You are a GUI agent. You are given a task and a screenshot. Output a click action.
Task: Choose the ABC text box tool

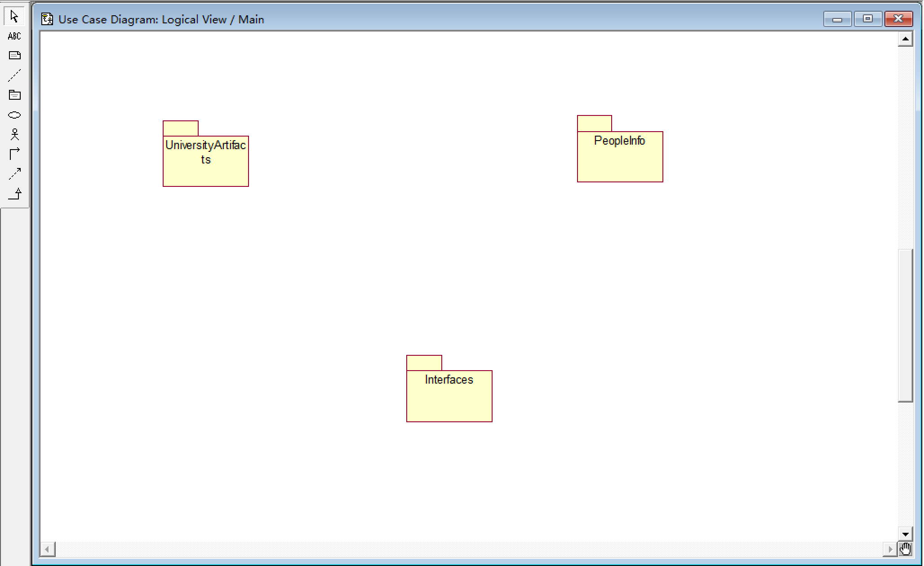[x=14, y=36]
